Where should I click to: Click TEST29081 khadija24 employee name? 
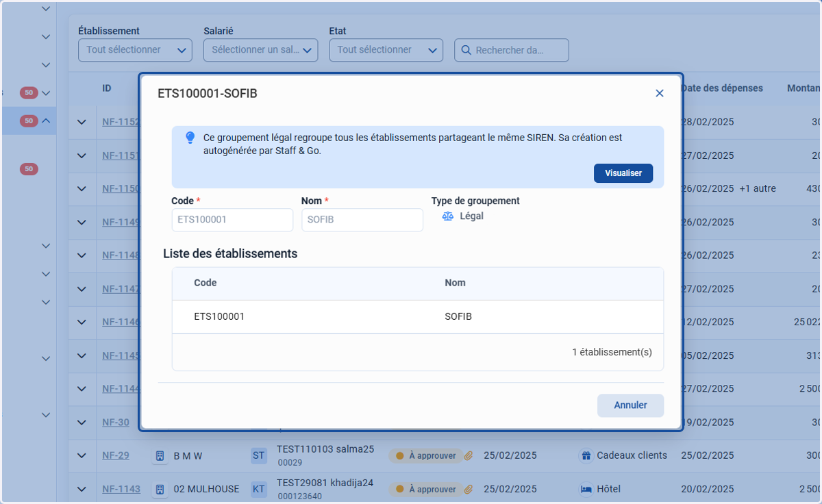(x=325, y=483)
